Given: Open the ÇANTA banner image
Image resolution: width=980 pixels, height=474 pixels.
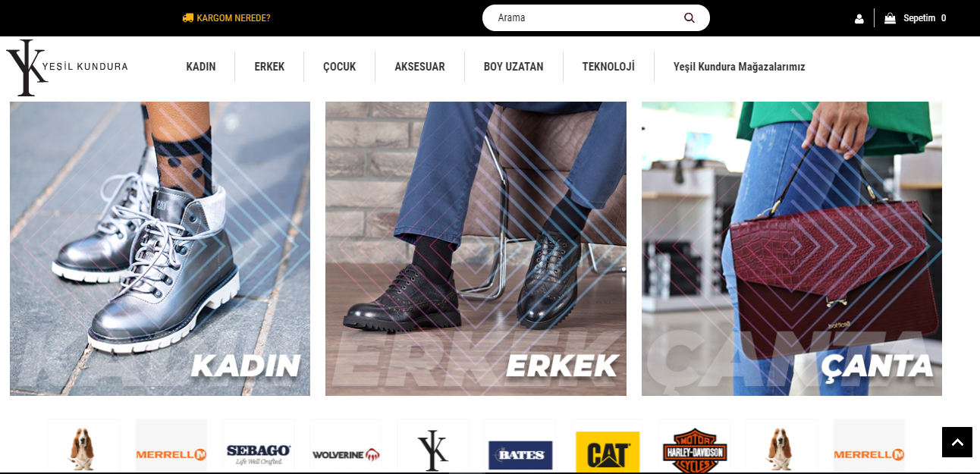Looking at the screenshot, I should coord(792,249).
